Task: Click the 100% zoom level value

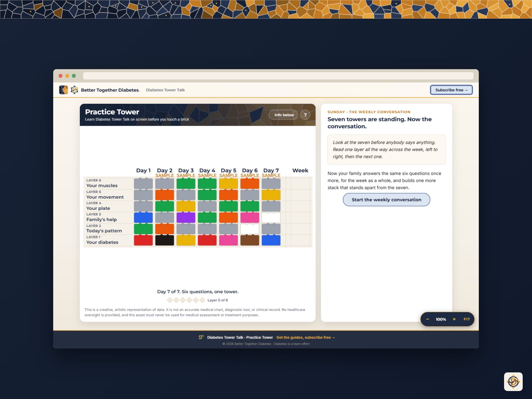Action: coord(441,319)
